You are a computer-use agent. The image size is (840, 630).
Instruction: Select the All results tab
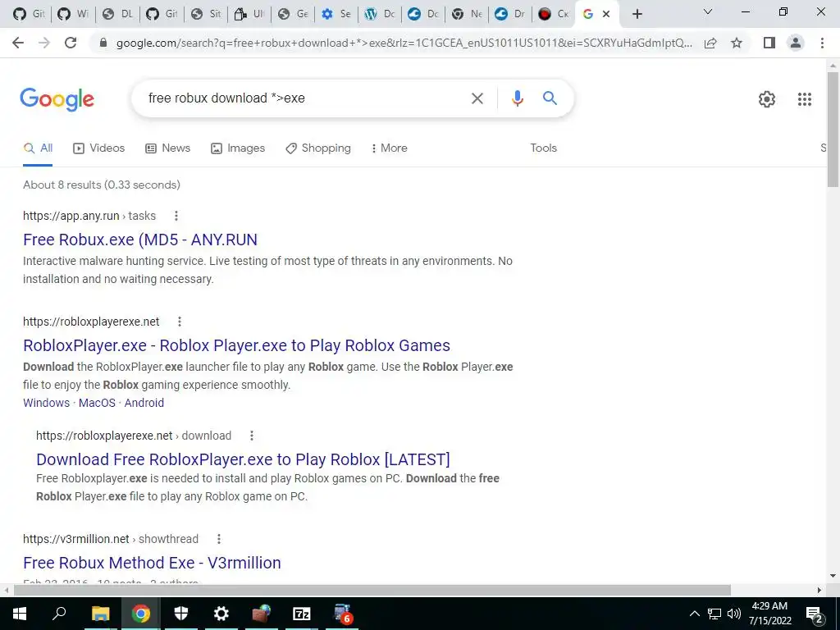[38, 148]
